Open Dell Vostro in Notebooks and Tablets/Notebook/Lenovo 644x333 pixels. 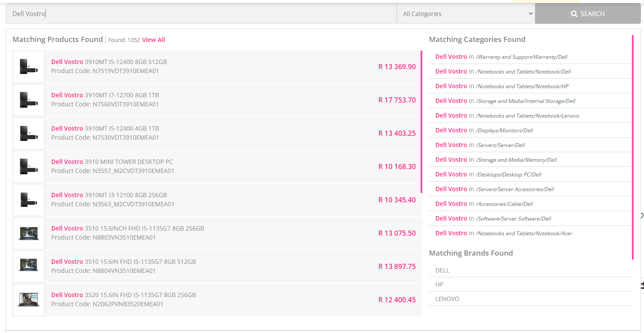coord(507,115)
